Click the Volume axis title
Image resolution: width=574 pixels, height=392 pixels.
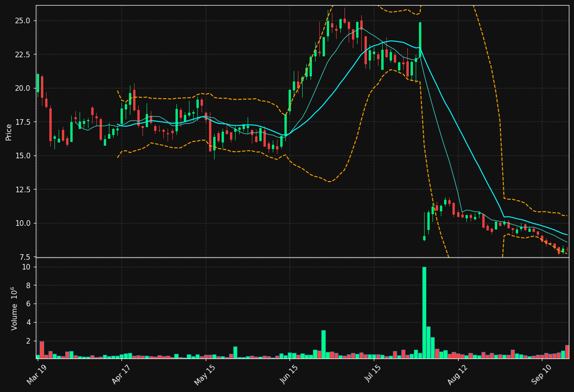pyautogui.click(x=14, y=308)
